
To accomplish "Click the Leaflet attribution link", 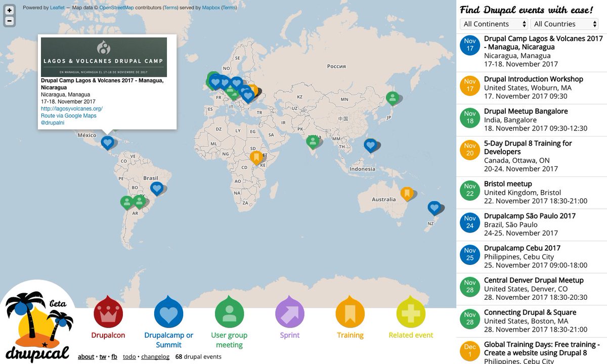I will click(x=57, y=8).
